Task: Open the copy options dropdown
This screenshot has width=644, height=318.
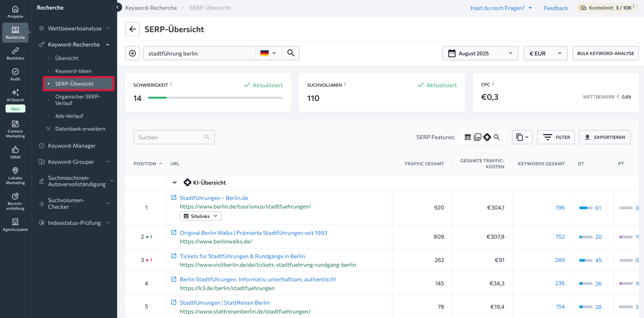Action: click(522, 137)
